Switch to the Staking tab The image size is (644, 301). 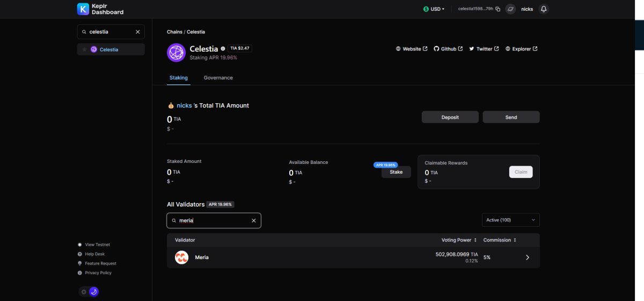click(x=179, y=77)
